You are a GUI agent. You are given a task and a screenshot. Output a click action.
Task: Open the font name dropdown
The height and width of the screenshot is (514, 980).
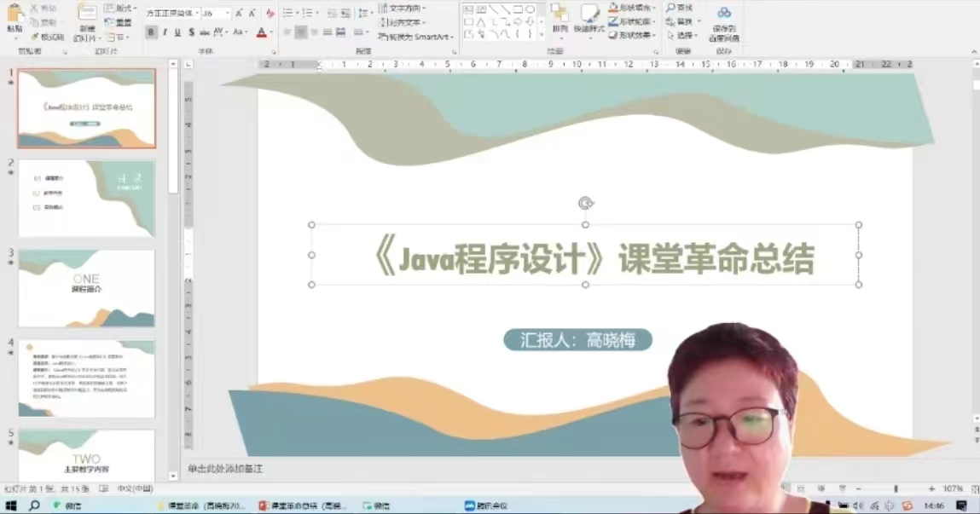click(x=196, y=14)
